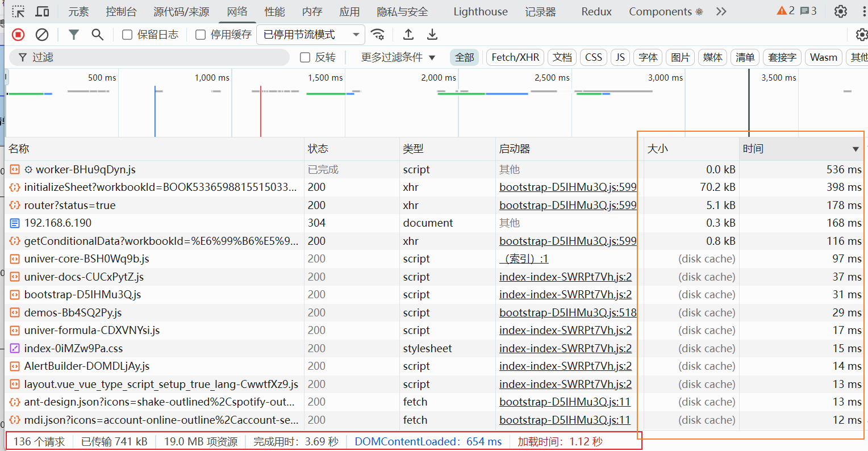Image resolution: width=868 pixels, height=451 pixels.
Task: Import HAR file upload icon
Action: pos(408,35)
